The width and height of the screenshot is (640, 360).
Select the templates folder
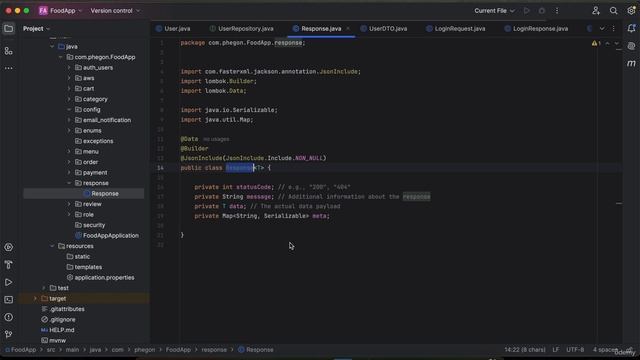click(84, 267)
